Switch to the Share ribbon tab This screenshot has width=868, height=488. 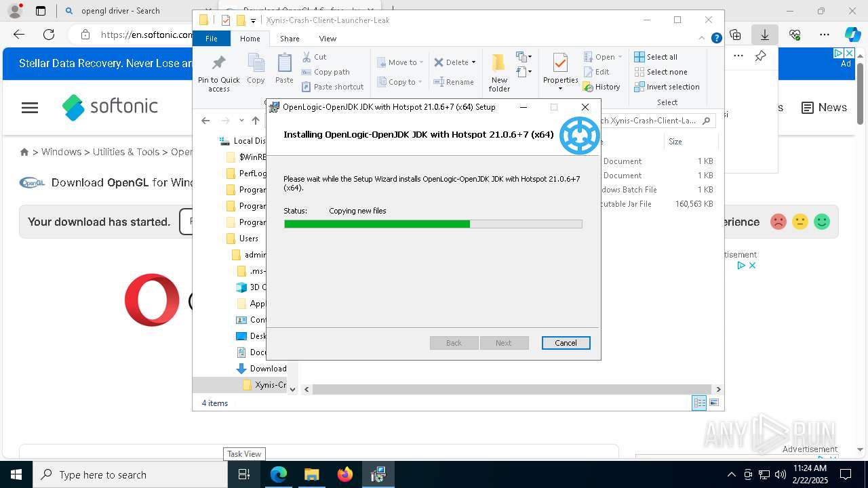[290, 39]
